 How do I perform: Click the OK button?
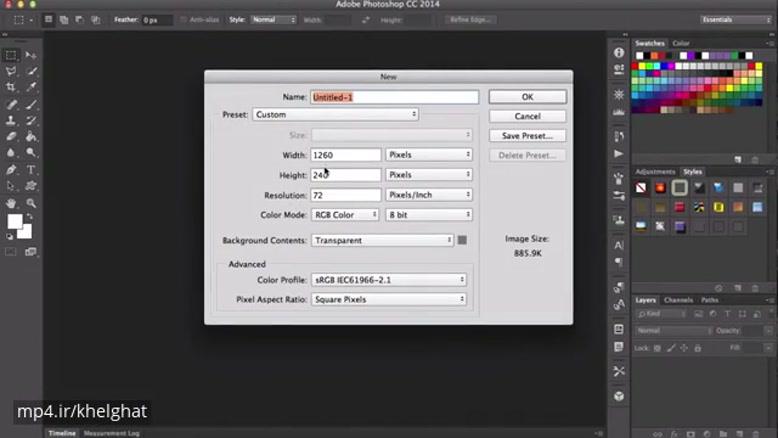(527, 97)
